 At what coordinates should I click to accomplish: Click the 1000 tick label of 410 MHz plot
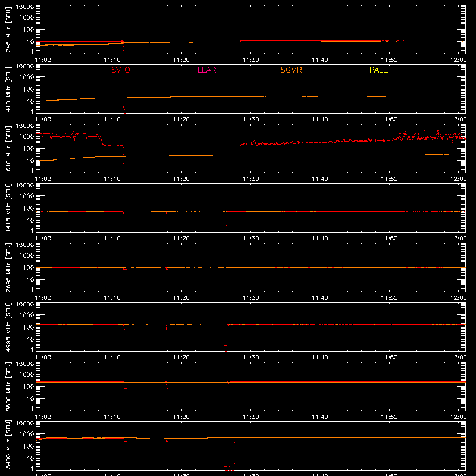27,77
